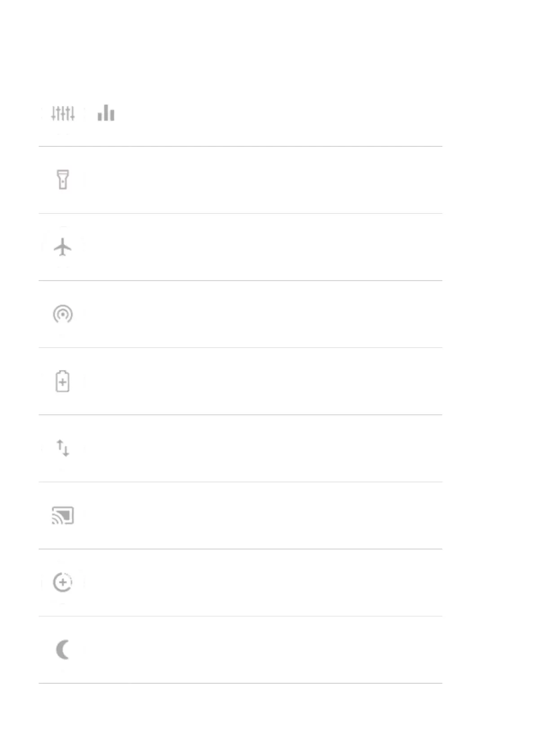Select the list row with circle-plus symbol
Viewport: 535px width, 756px height.
click(x=240, y=583)
